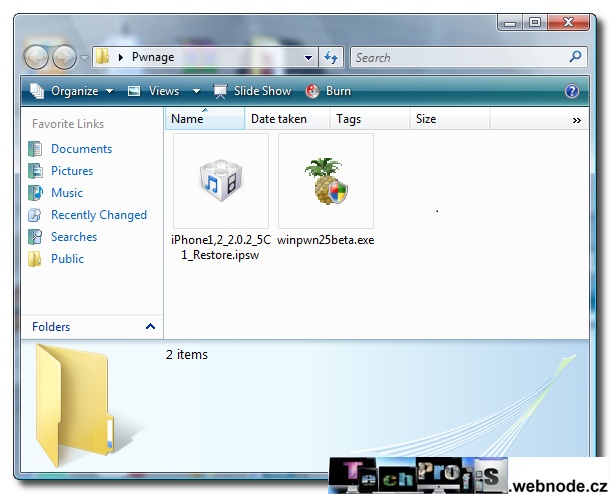The width and height of the screenshot is (611, 494).
Task: Open the Organize menu
Action: 72,91
